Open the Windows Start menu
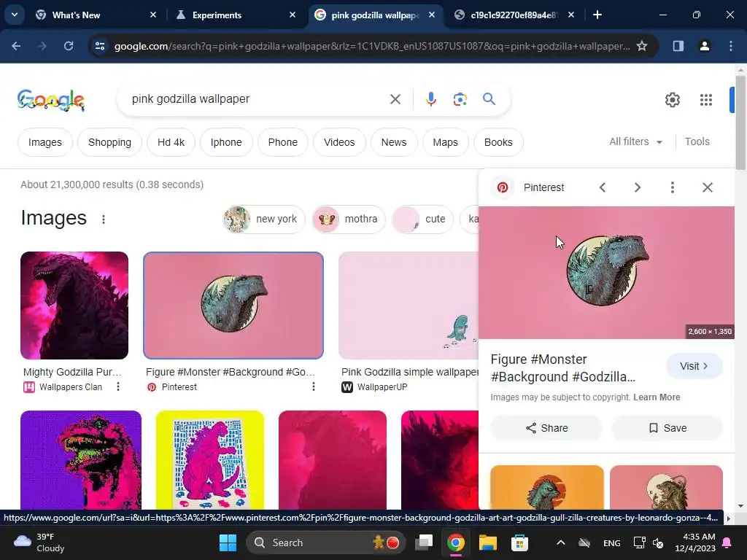 tap(228, 542)
